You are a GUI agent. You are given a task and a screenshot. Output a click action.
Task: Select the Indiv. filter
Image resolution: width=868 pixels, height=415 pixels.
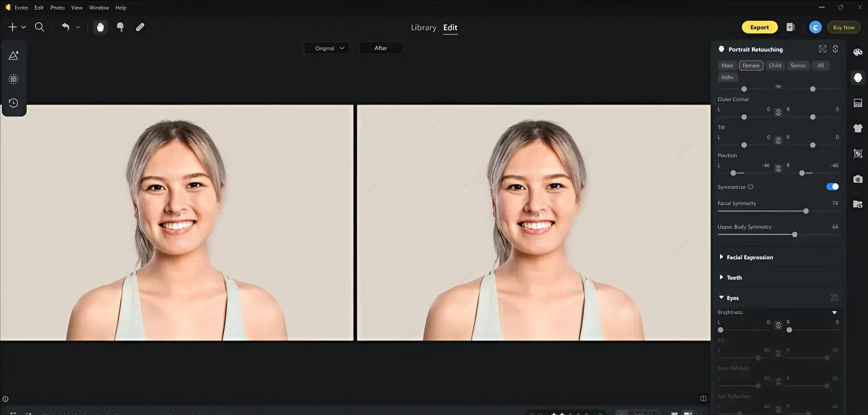pyautogui.click(x=727, y=78)
